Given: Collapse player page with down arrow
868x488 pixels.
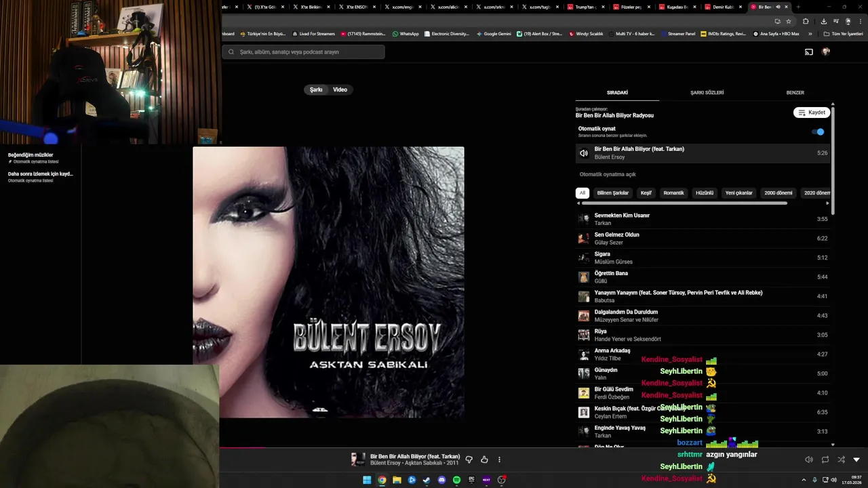Looking at the screenshot, I should (856, 460).
